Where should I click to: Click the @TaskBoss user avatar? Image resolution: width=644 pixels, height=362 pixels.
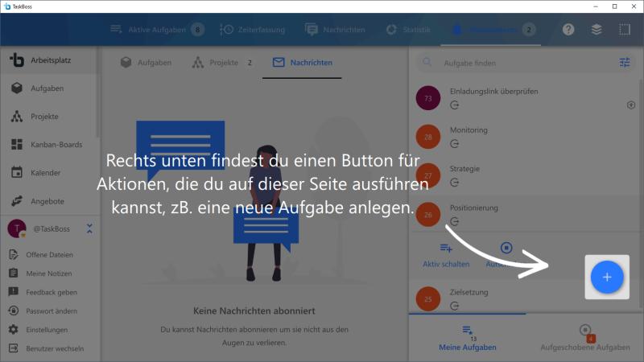point(17,228)
